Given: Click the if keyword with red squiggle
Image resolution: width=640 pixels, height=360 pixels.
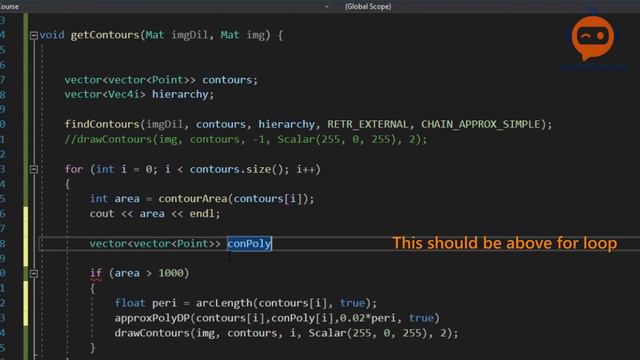Looking at the screenshot, I should pyautogui.click(x=96, y=273).
